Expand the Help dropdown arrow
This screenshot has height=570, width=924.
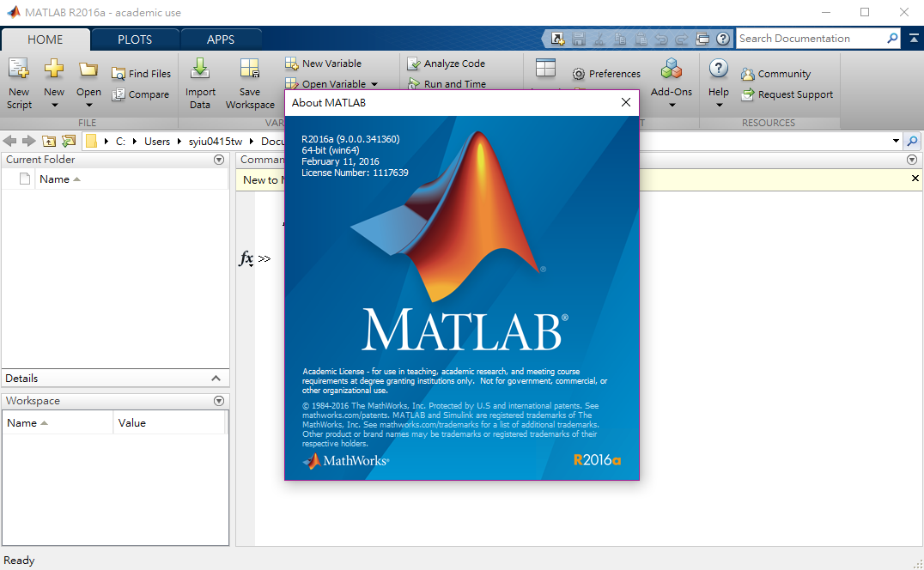[x=719, y=106]
